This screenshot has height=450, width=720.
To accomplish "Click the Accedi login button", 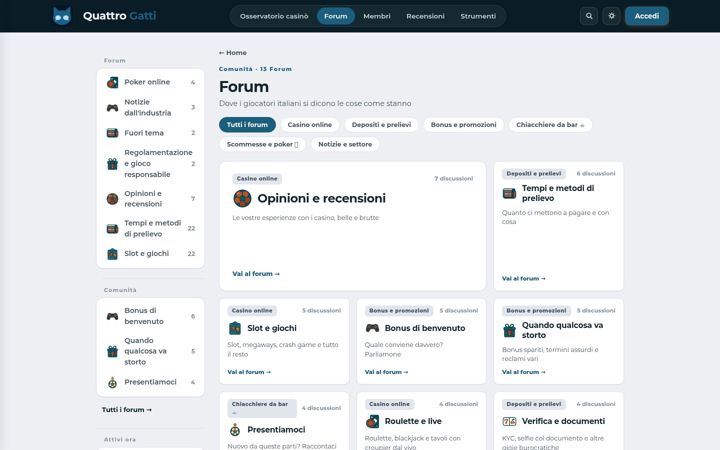I will click(x=647, y=16).
